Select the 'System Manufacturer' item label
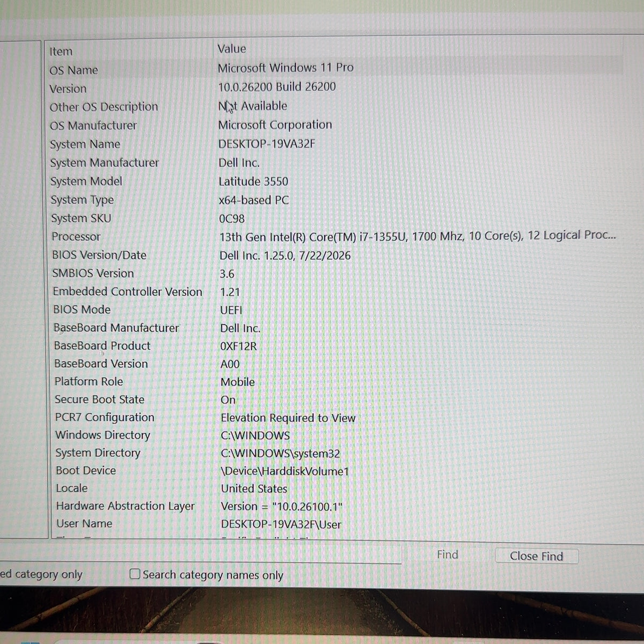Screen dimensions: 644x644 (105, 163)
